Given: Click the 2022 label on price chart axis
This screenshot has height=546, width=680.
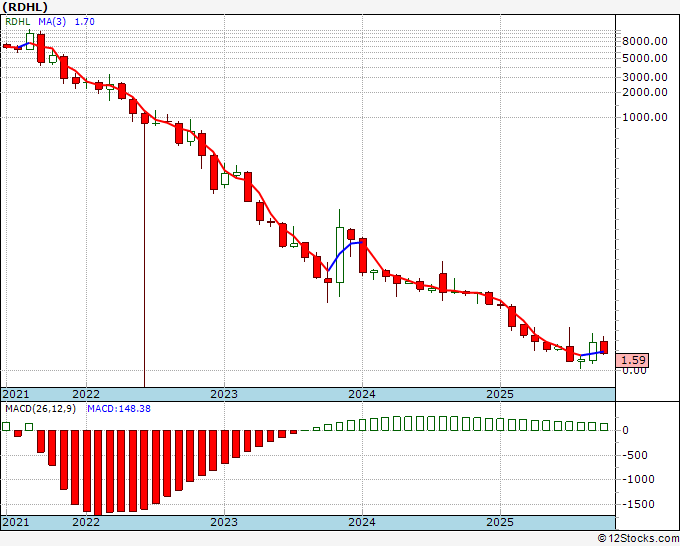Looking at the screenshot, I should 86,394.
